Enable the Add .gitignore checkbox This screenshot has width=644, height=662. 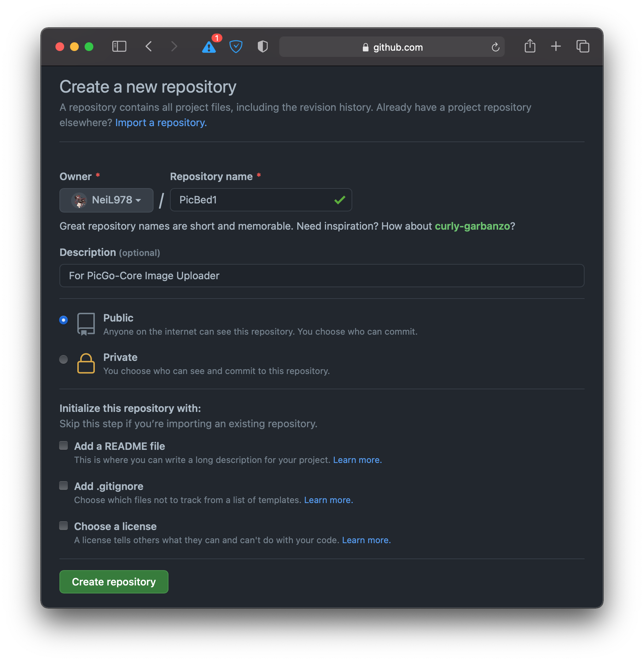64,486
